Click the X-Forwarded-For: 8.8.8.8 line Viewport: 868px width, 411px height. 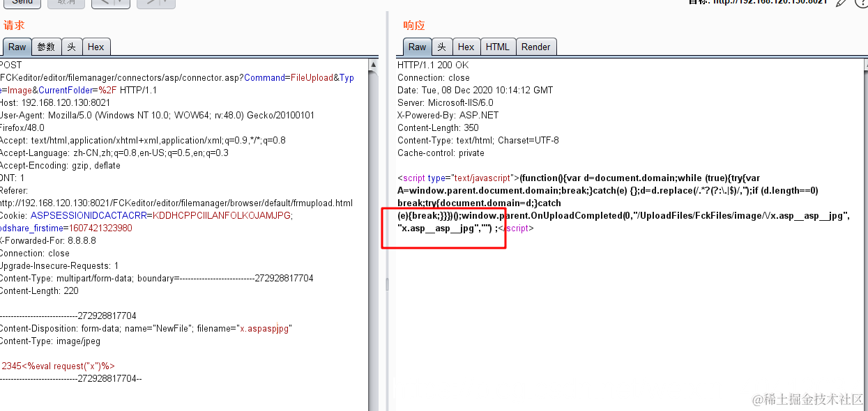[x=48, y=240]
